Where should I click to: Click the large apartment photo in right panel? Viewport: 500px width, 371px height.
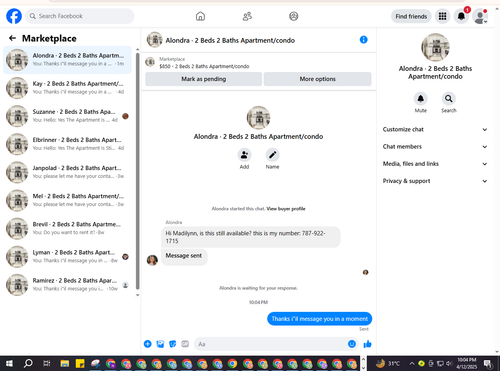435,47
